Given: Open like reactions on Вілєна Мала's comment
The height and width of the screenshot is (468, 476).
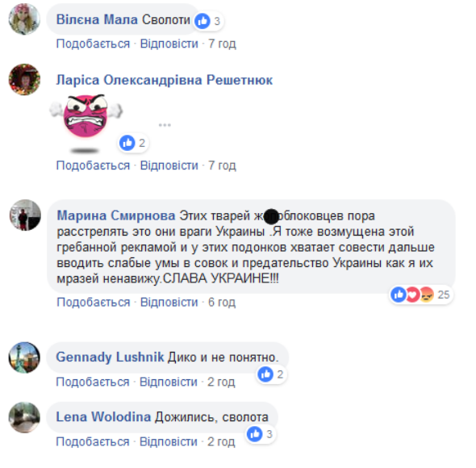Looking at the screenshot, I should [209, 21].
